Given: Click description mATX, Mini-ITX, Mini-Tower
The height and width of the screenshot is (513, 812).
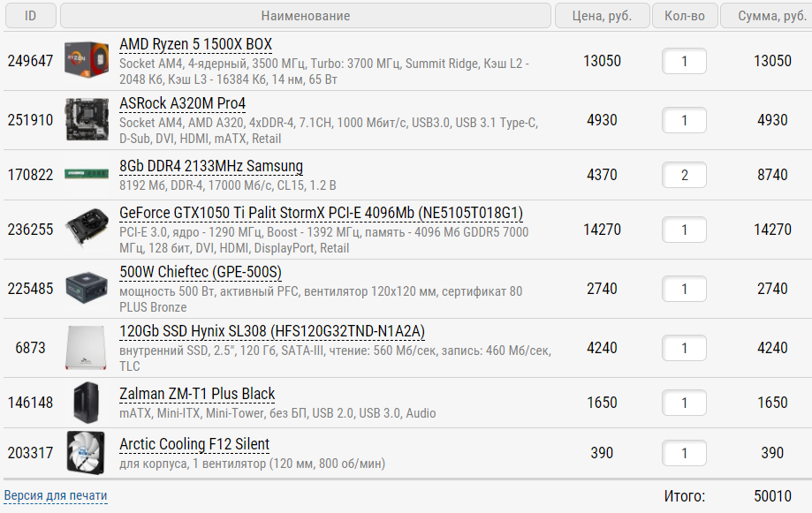Looking at the screenshot, I should [277, 413].
